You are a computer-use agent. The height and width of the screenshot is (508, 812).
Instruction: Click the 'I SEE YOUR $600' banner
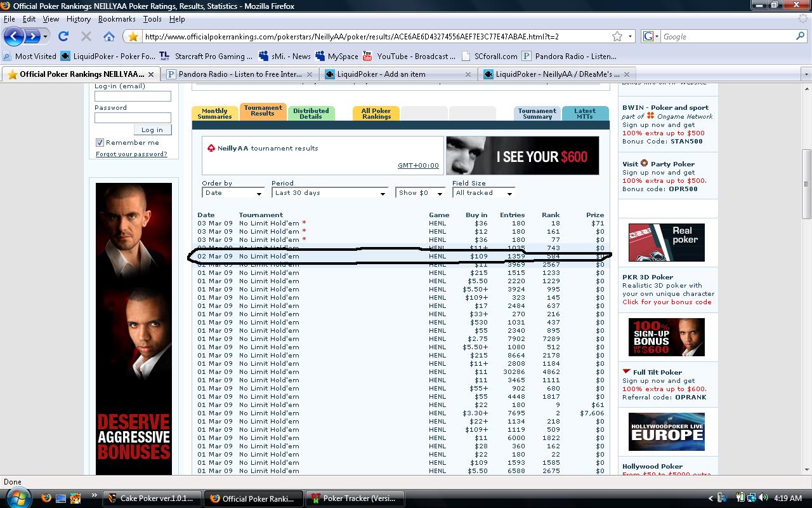[x=522, y=156]
